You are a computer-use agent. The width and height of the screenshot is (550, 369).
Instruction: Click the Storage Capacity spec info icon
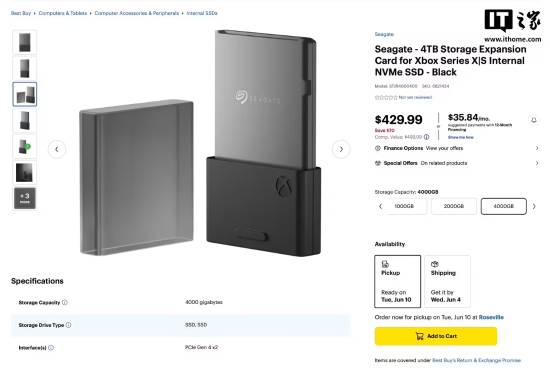(65, 302)
